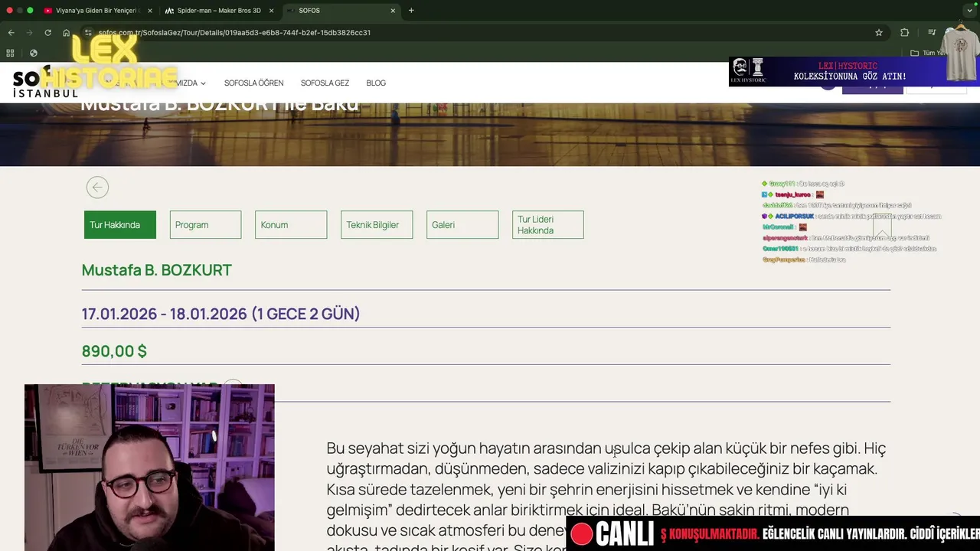The height and width of the screenshot is (551, 980).
Task: Go back with the browser back arrow
Action: (x=11, y=33)
